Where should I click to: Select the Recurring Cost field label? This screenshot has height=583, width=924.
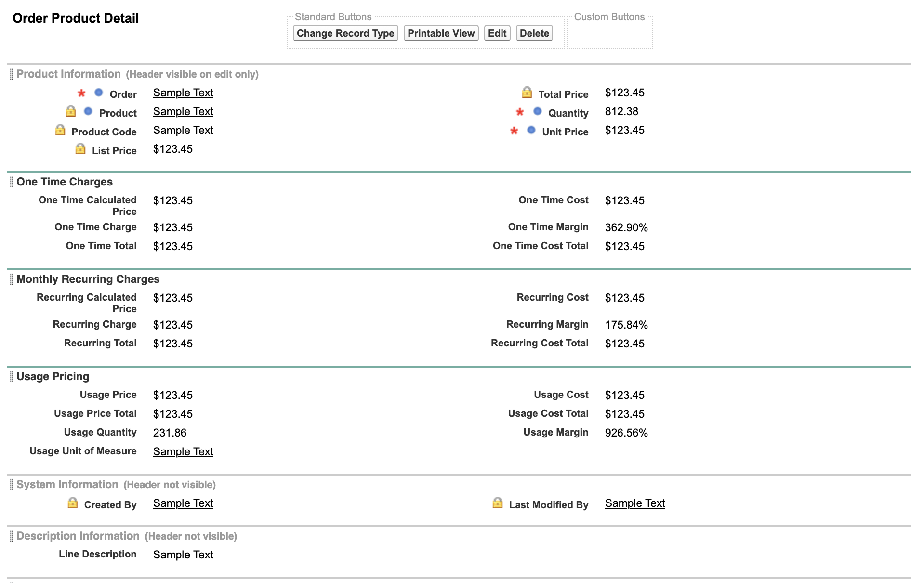[553, 297]
